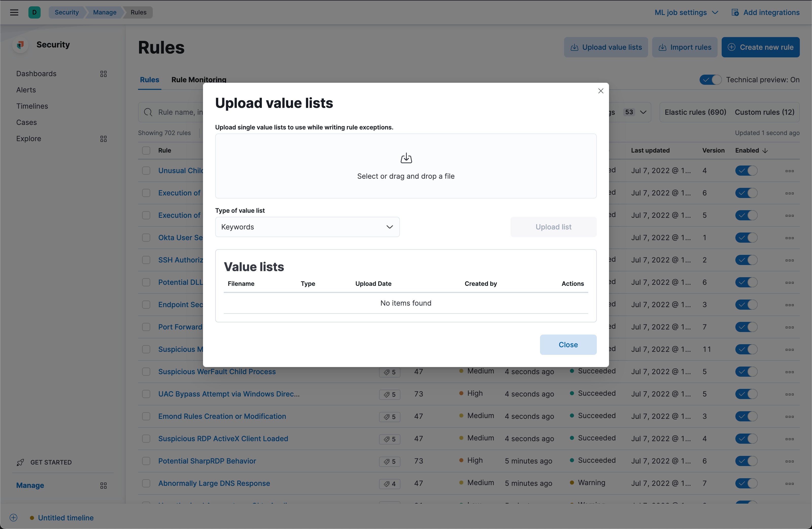Click the upload icon in the drop area
The width and height of the screenshot is (812, 529).
click(x=406, y=158)
